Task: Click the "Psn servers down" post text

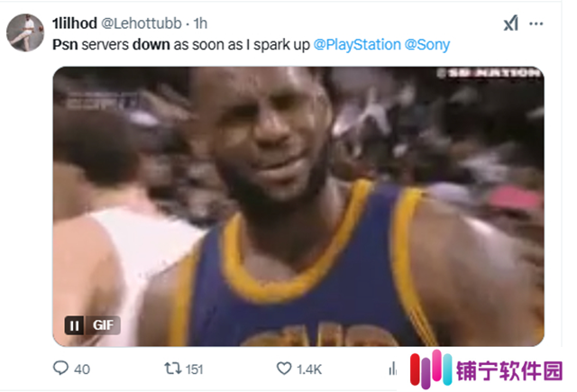Action: [111, 45]
